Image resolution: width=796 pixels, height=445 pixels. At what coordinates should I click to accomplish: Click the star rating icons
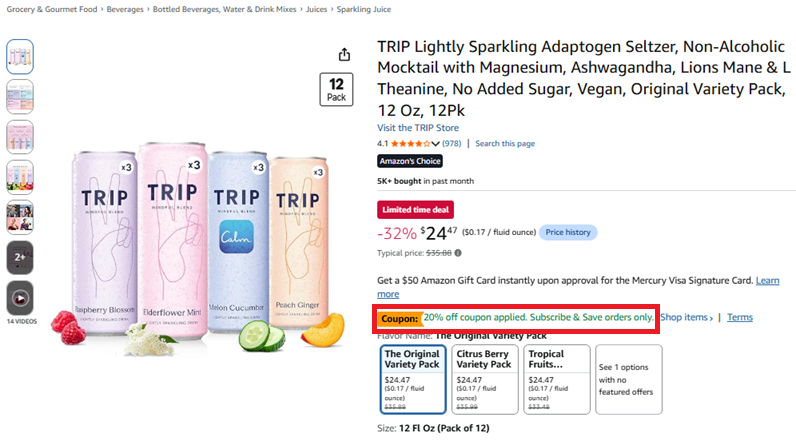pyautogui.click(x=411, y=144)
